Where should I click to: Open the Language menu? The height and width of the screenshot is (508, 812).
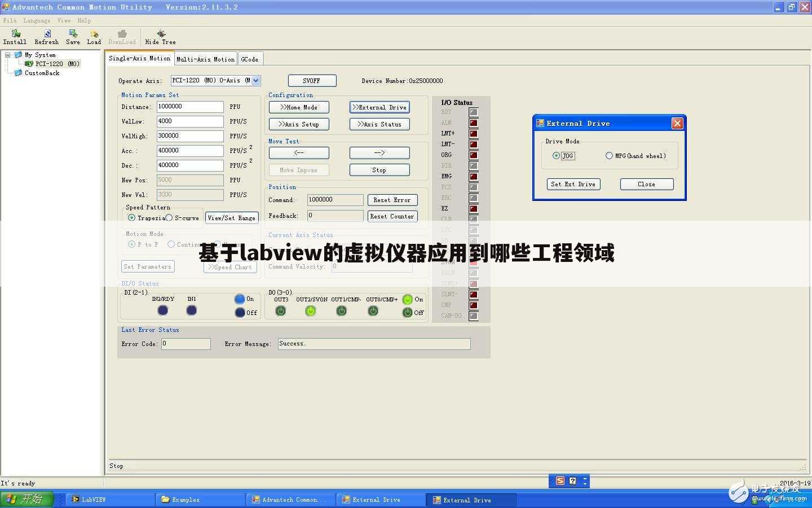[37, 20]
